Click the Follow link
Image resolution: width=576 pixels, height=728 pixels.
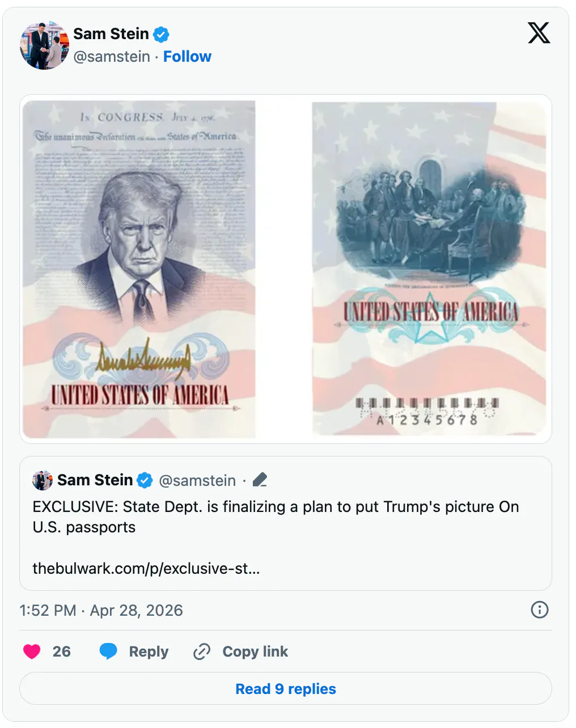188,56
